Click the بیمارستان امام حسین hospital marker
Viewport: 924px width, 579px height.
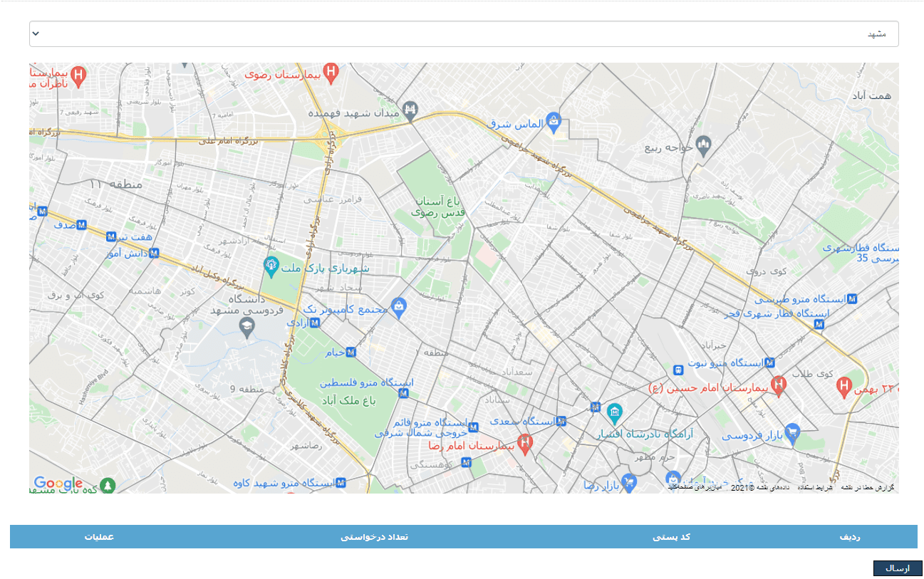pos(779,385)
